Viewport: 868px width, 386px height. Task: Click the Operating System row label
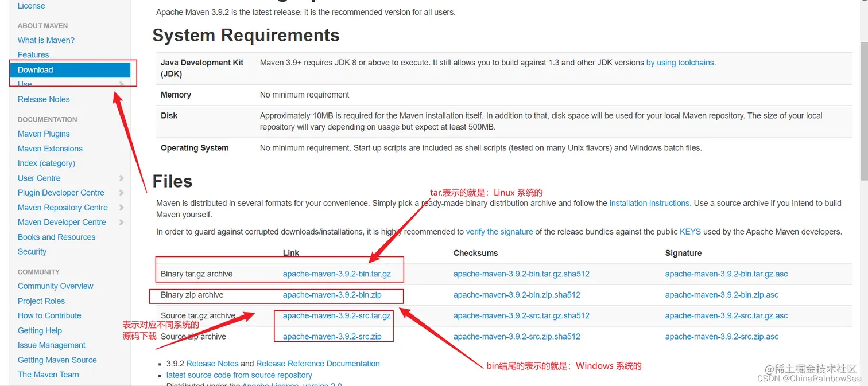[195, 148]
